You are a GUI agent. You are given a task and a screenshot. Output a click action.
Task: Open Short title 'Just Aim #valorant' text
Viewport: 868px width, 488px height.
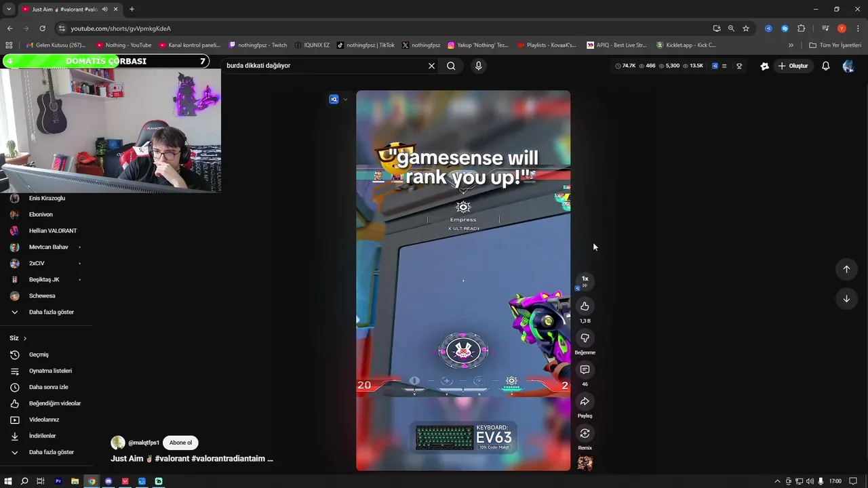[192, 459]
